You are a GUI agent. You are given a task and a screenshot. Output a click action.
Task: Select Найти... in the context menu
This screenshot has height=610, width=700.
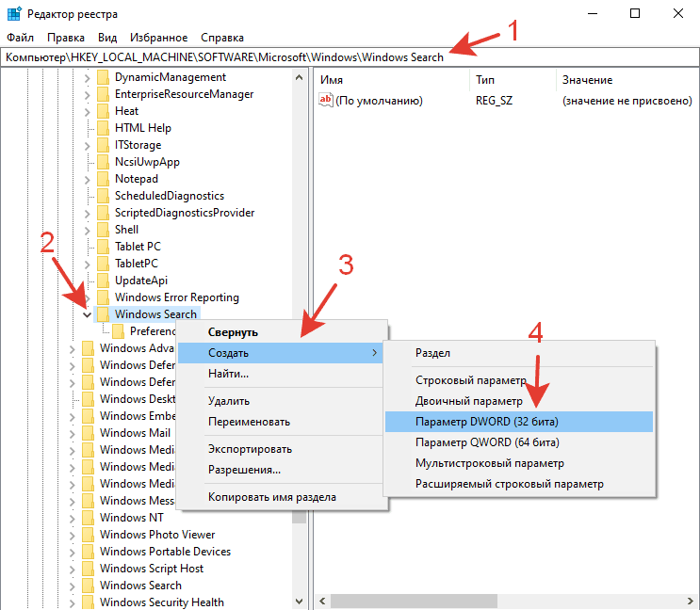click(281, 373)
